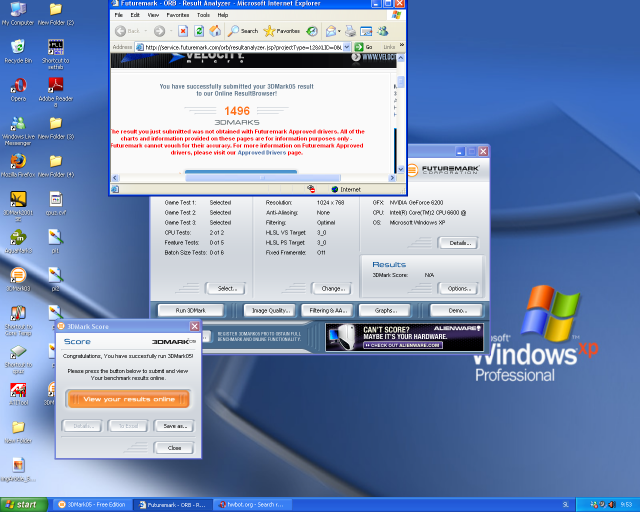Click the Go button beside address bar

click(x=364, y=47)
